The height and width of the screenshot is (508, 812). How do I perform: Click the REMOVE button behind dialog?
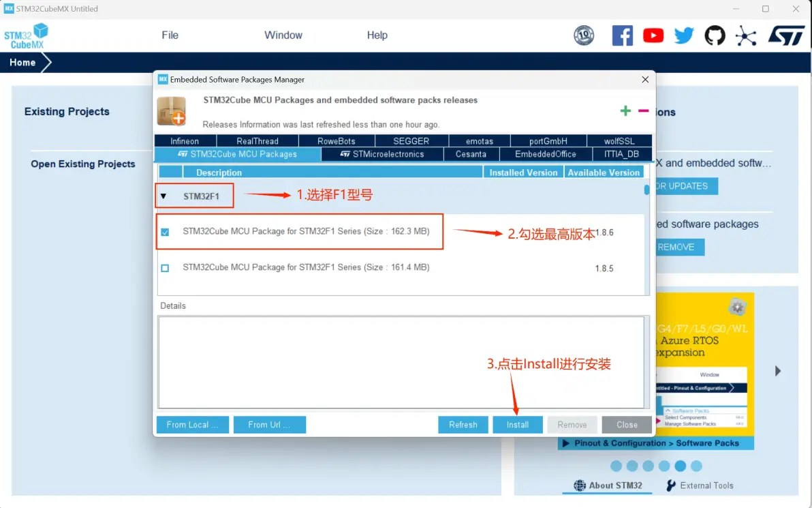pyautogui.click(x=680, y=248)
